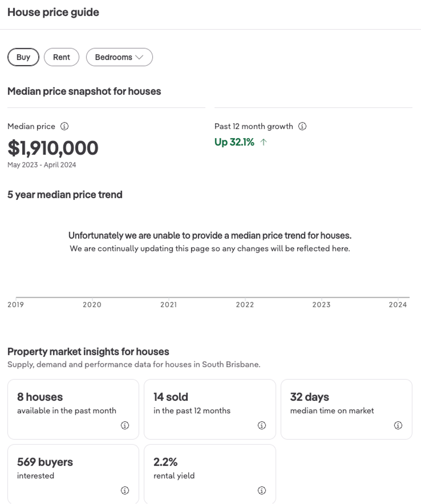Switch to the Rent option
Viewport: 421px width, 504px height.
click(61, 57)
